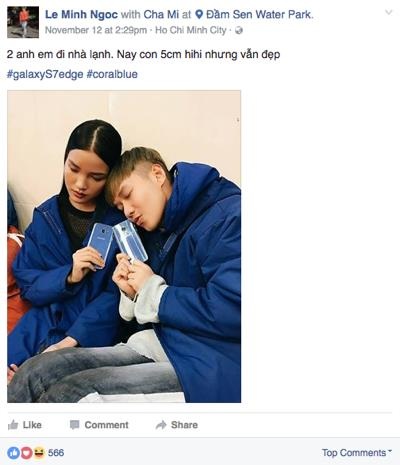Viewport: 400px width, 465px height.
Task: Open Le Minh Ngoc's profile
Action: click(81, 14)
